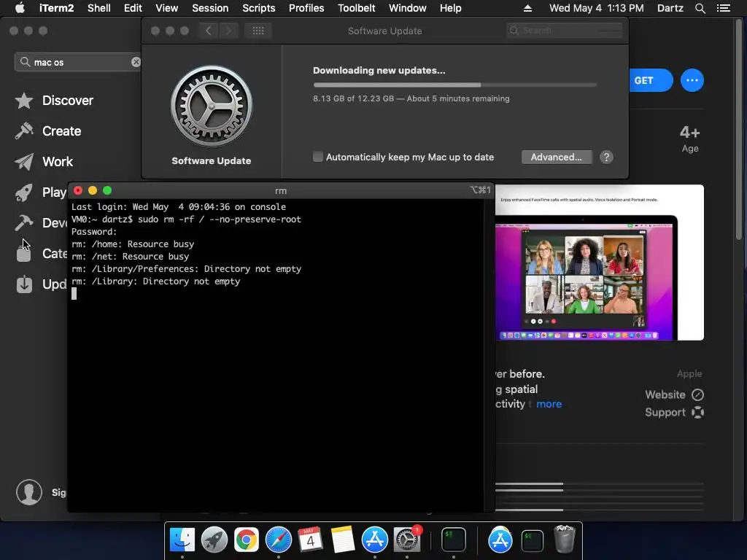This screenshot has height=560, width=747.
Task: Open the Toolbelt menu
Action: click(x=356, y=8)
